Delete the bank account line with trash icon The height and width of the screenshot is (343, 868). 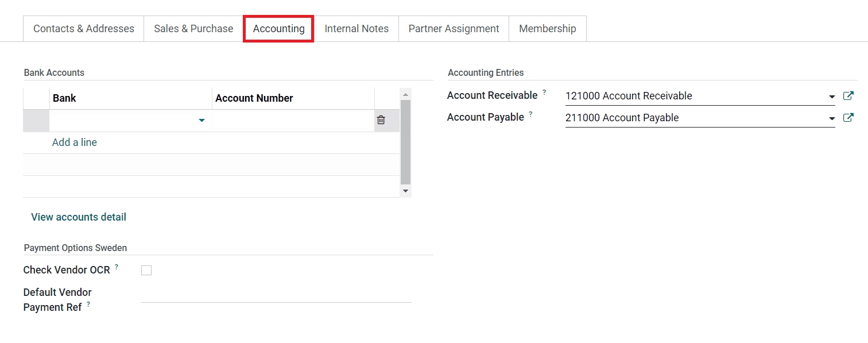click(381, 120)
